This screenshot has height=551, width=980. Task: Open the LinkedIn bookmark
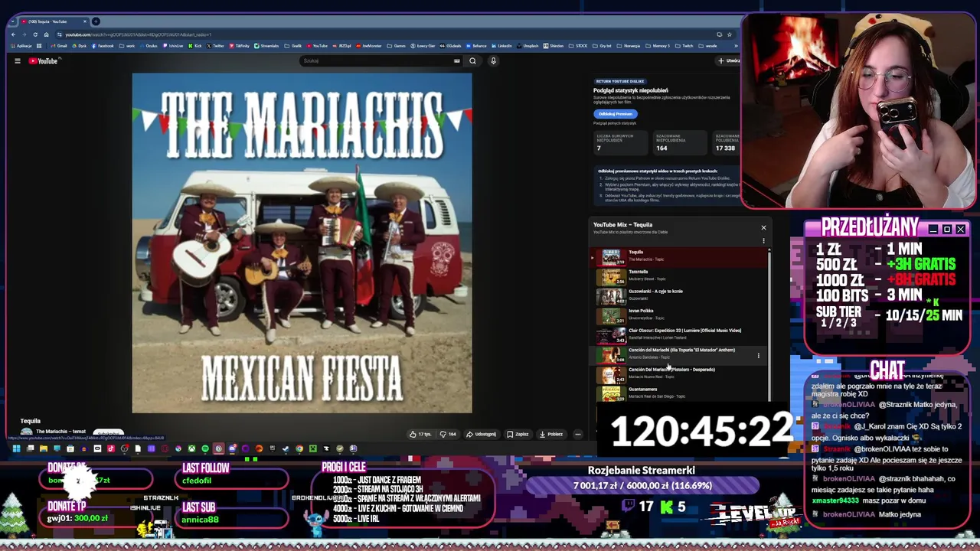coord(502,46)
